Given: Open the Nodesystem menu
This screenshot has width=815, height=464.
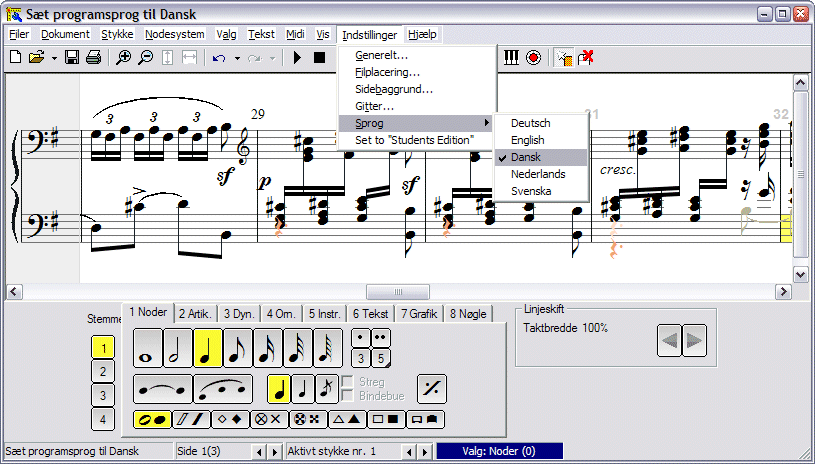Looking at the screenshot, I should click(175, 34).
